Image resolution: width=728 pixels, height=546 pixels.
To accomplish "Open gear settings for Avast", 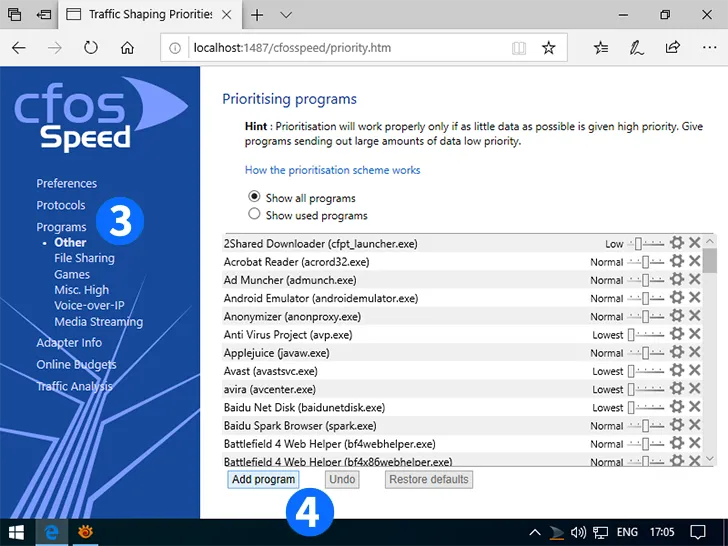I will [677, 370].
